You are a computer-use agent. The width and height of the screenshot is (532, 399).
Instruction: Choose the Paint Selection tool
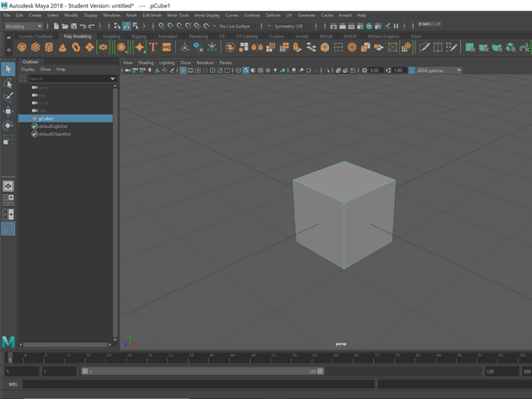click(x=8, y=97)
